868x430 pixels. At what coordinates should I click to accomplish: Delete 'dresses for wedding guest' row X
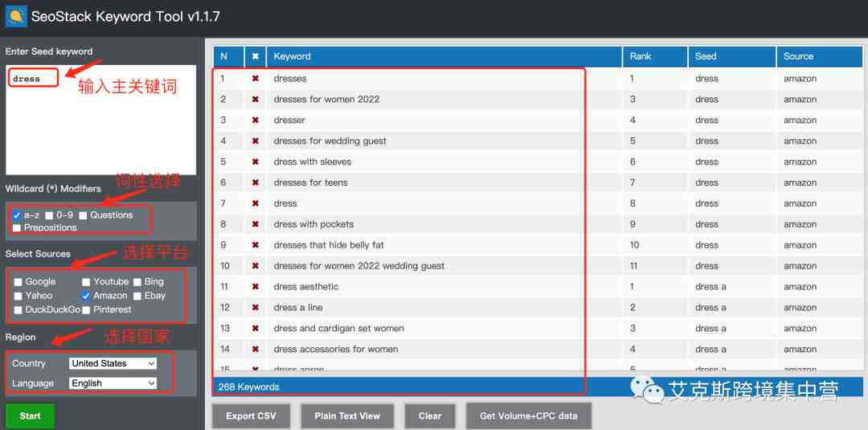coord(256,141)
